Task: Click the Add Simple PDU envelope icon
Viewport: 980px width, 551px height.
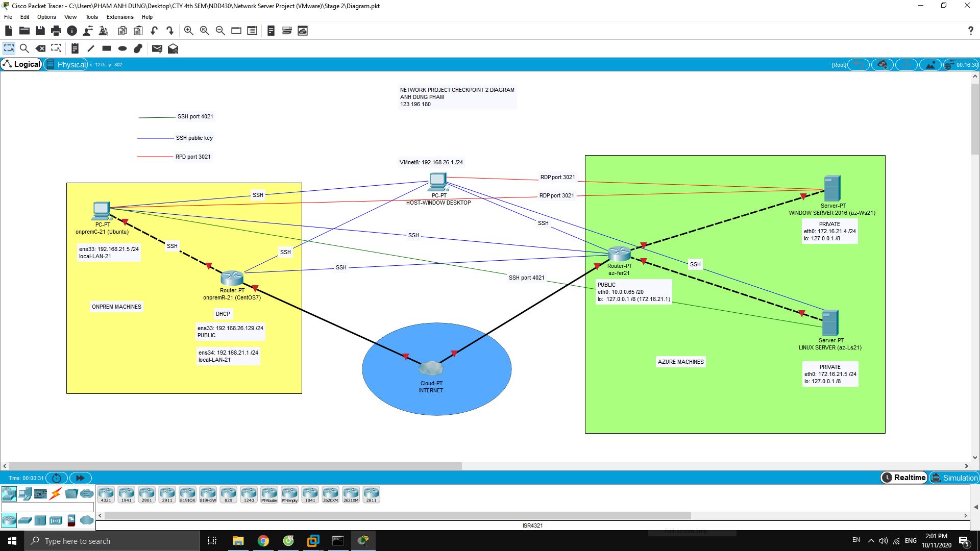Action: coord(157,48)
